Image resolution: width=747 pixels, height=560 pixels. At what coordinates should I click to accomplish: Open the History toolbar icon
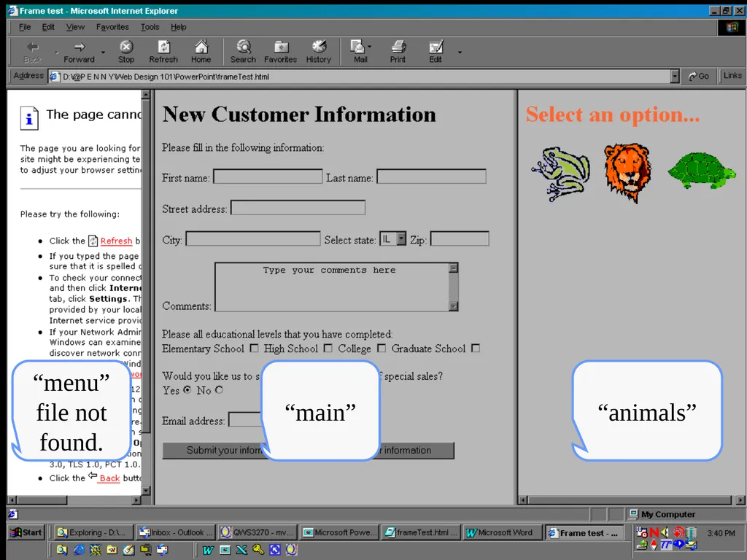[x=319, y=46]
